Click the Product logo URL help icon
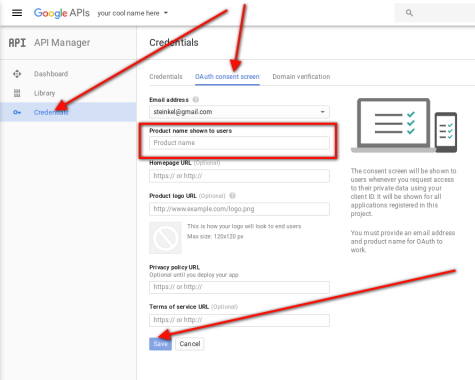The height and width of the screenshot is (380, 475). pos(232,196)
